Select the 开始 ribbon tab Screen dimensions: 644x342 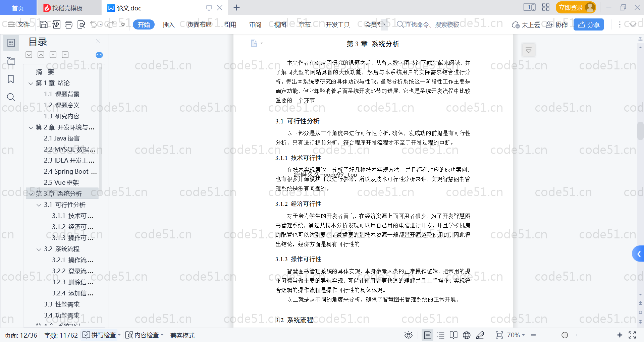coord(144,24)
